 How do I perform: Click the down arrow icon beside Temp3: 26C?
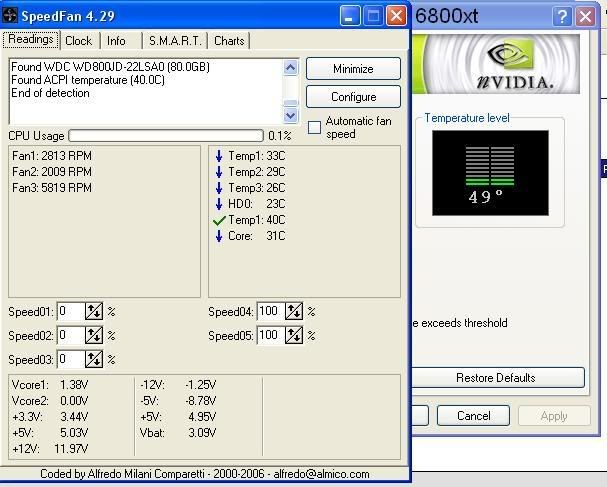pyautogui.click(x=219, y=188)
